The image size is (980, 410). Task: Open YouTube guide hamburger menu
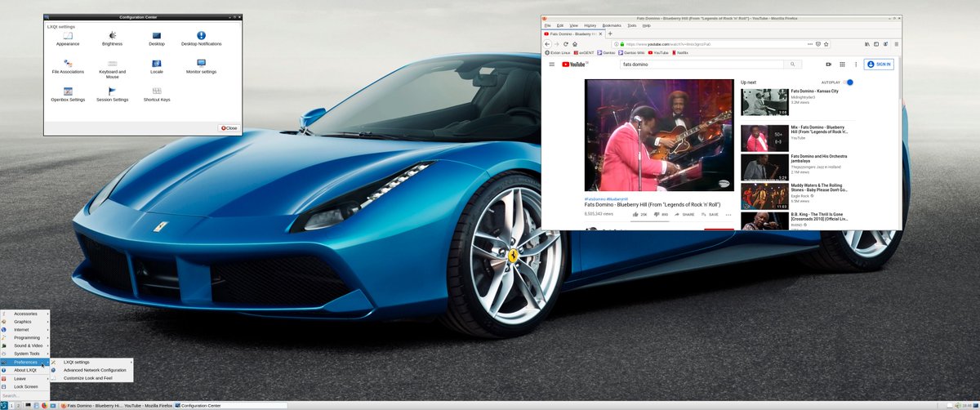tap(552, 64)
